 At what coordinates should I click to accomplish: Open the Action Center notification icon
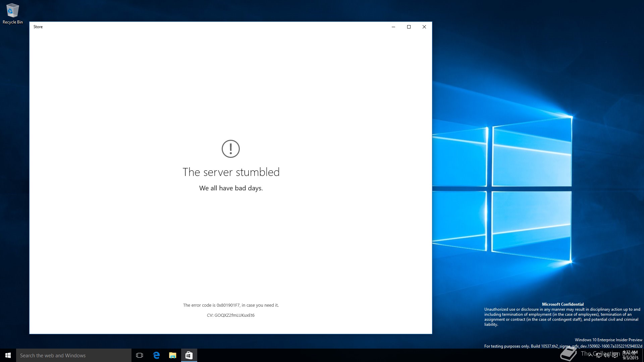[x=615, y=355]
